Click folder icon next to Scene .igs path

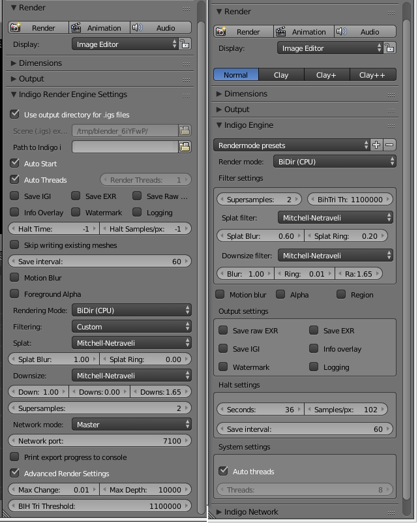pyautogui.click(x=185, y=130)
